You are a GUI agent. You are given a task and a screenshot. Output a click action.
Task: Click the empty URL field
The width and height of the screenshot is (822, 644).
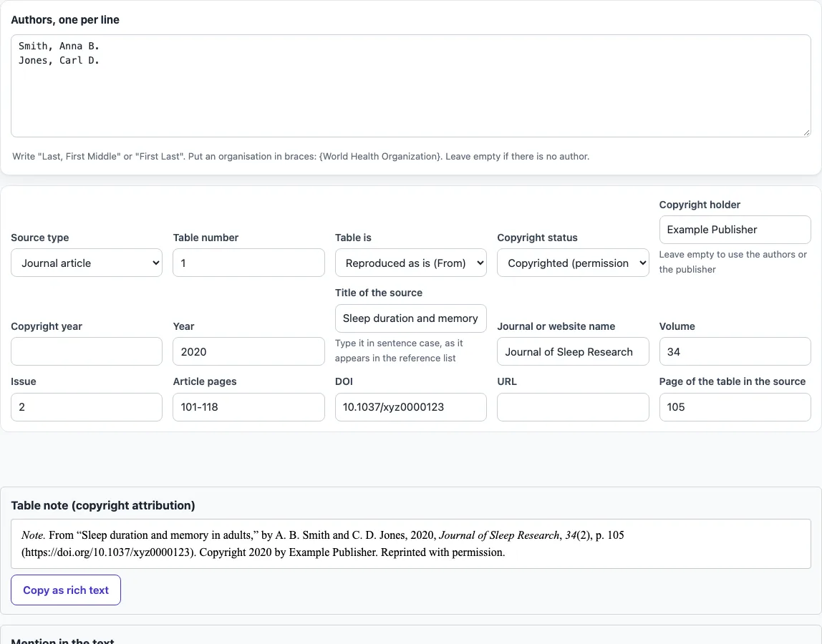pos(573,406)
